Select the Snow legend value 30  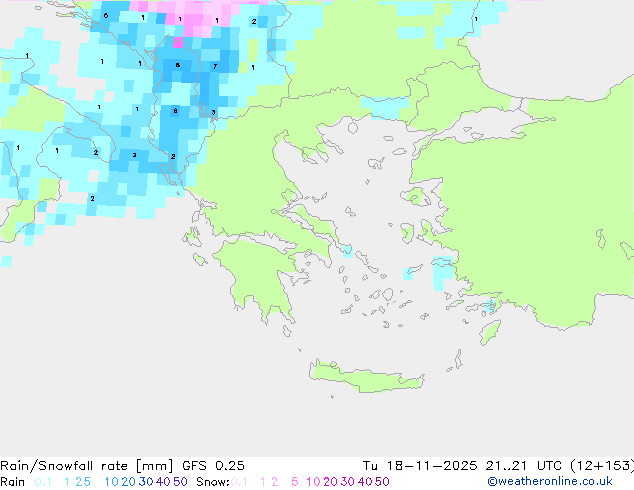348,482
